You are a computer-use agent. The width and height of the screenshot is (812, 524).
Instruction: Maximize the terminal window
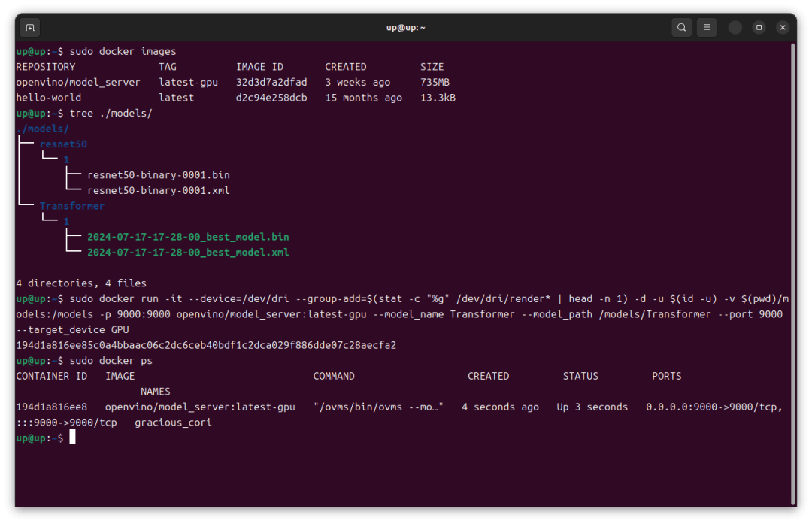(759, 28)
